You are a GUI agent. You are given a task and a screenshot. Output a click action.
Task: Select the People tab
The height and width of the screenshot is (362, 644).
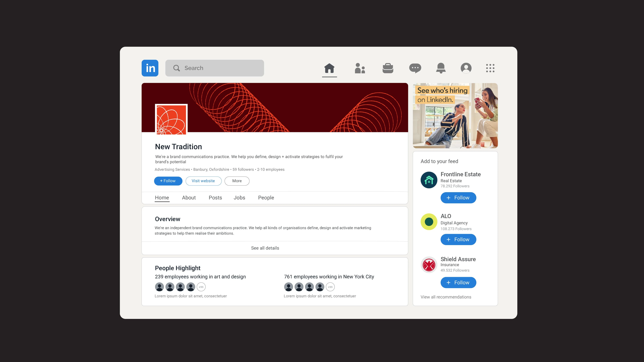(266, 198)
